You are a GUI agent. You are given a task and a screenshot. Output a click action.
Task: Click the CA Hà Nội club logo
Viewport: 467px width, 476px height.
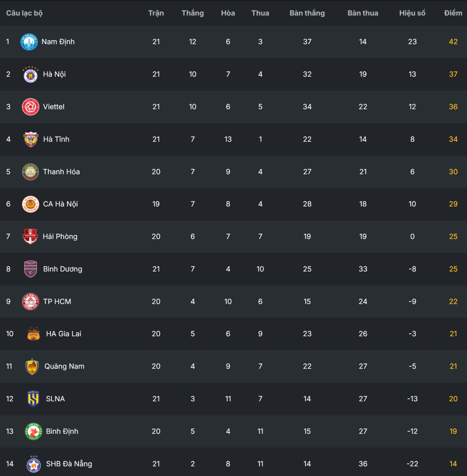[30, 204]
